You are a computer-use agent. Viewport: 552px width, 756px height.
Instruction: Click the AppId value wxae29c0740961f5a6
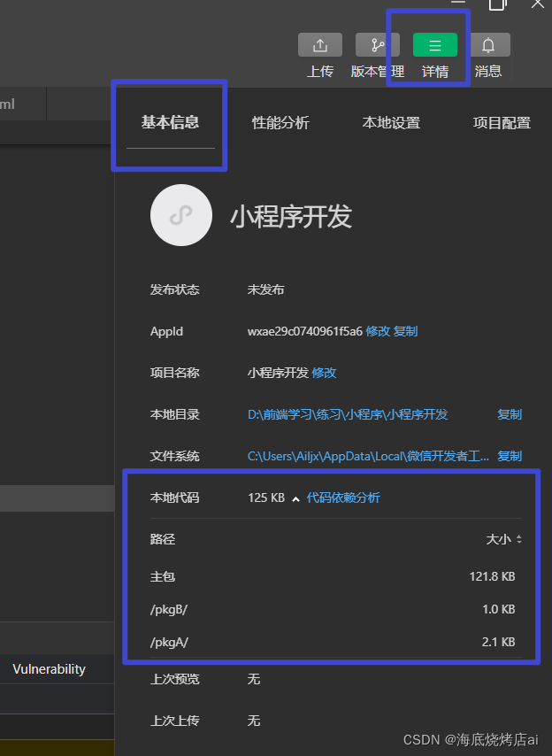point(305,331)
